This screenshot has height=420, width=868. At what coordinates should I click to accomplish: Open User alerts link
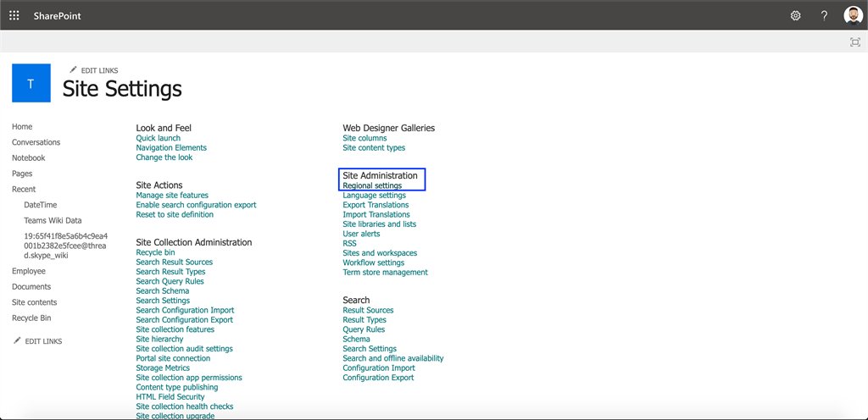click(361, 233)
